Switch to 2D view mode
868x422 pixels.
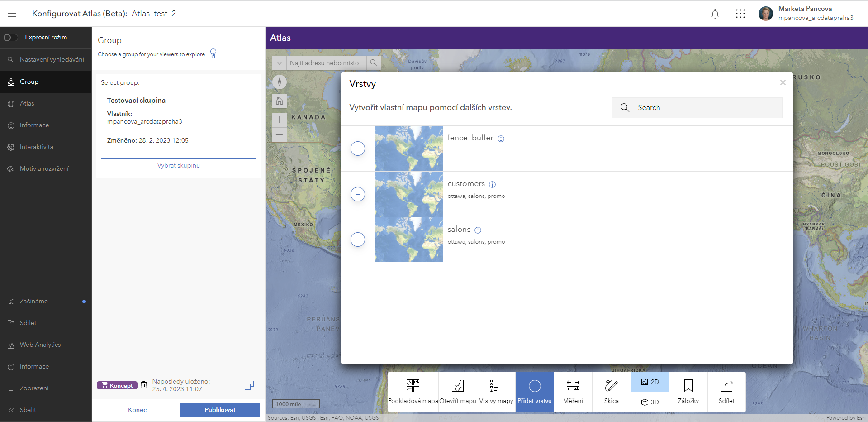pos(650,382)
